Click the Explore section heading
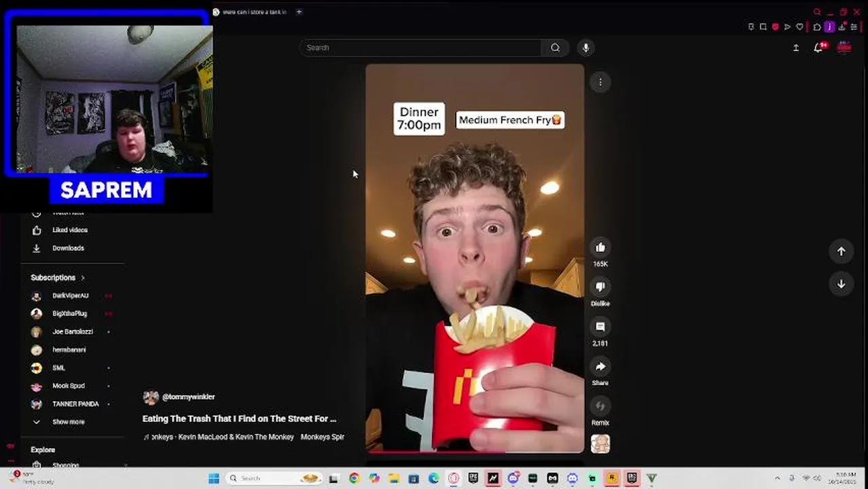This screenshot has width=868, height=489. click(43, 450)
